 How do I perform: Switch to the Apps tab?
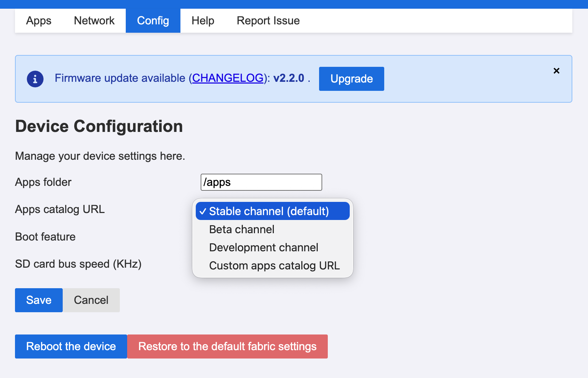38,21
